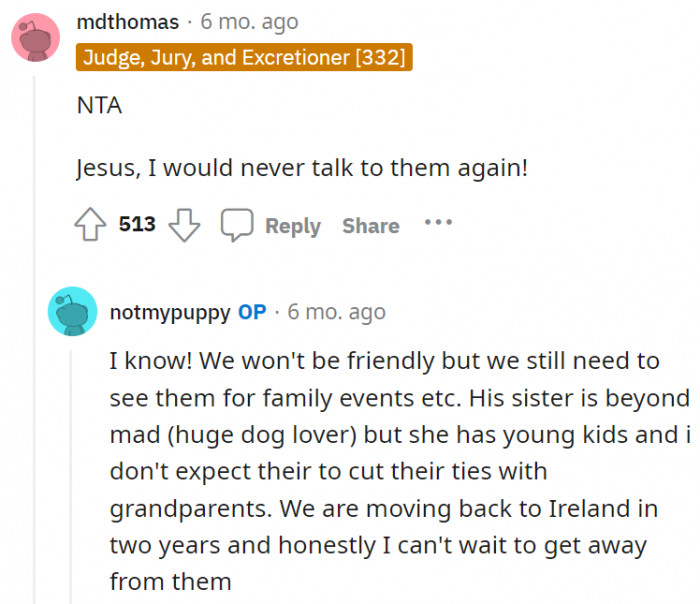This screenshot has height=604, width=700.
Task: Open the three-dots more options menu
Action: click(x=438, y=223)
